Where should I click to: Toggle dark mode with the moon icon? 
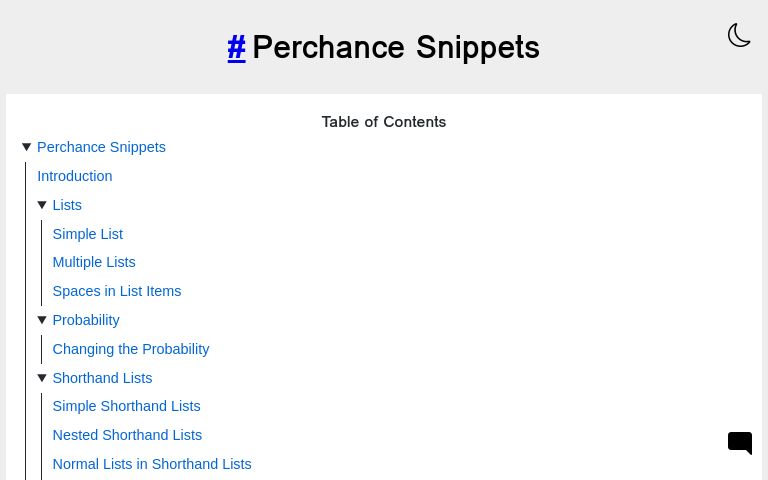pyautogui.click(x=739, y=35)
